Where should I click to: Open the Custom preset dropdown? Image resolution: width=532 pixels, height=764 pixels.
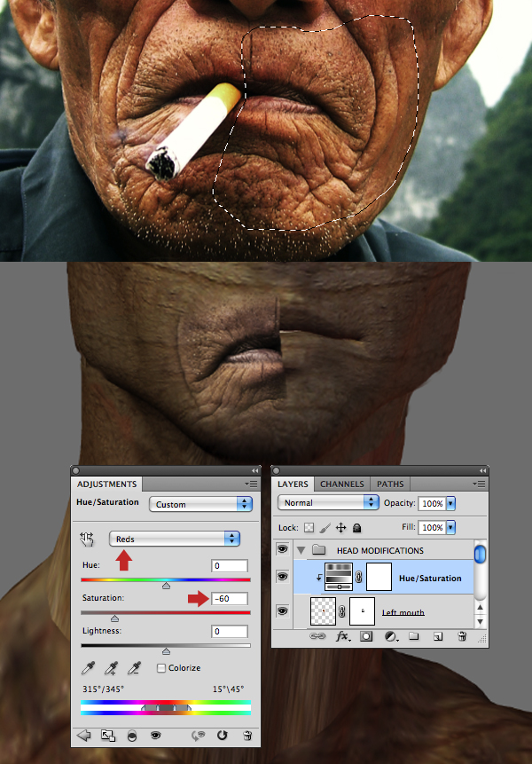tap(200, 504)
